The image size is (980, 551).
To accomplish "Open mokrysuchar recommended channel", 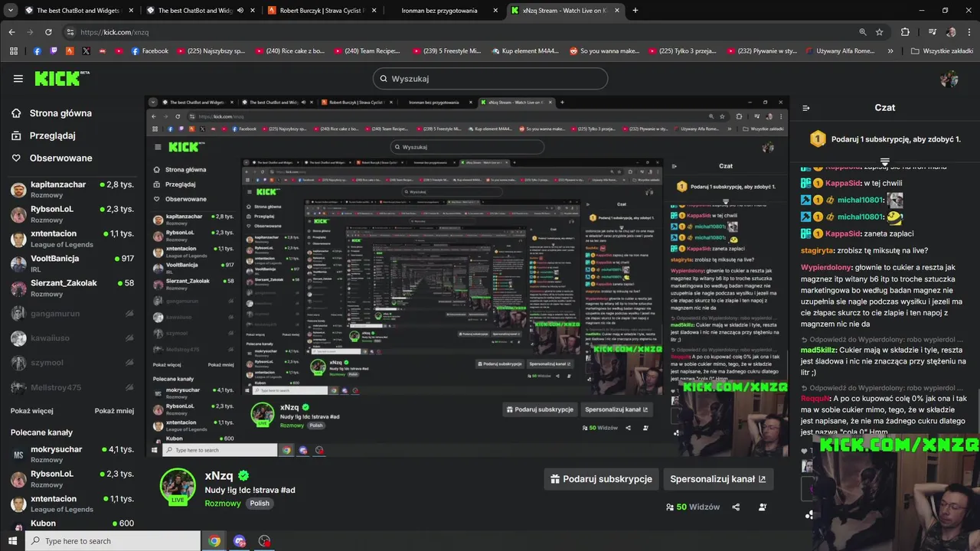I will 73,455.
